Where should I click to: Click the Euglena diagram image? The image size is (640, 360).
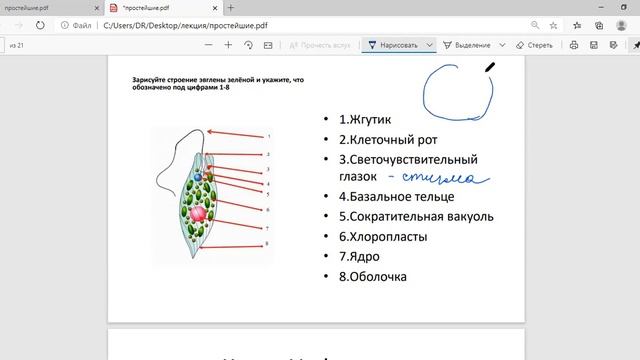pyautogui.click(x=212, y=195)
